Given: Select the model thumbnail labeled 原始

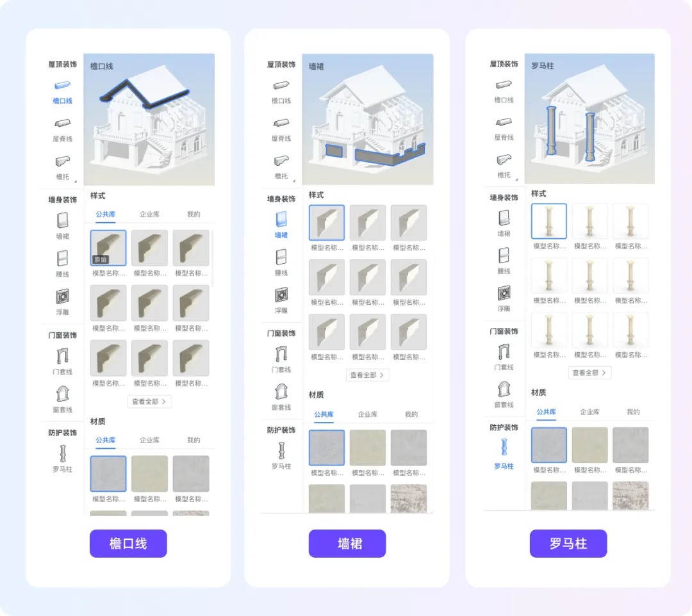Looking at the screenshot, I should (108, 248).
